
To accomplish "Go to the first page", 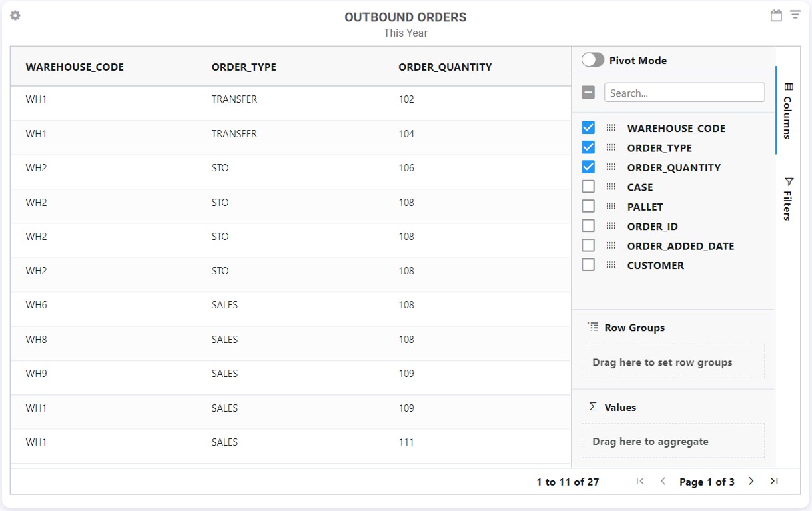I will [640, 481].
